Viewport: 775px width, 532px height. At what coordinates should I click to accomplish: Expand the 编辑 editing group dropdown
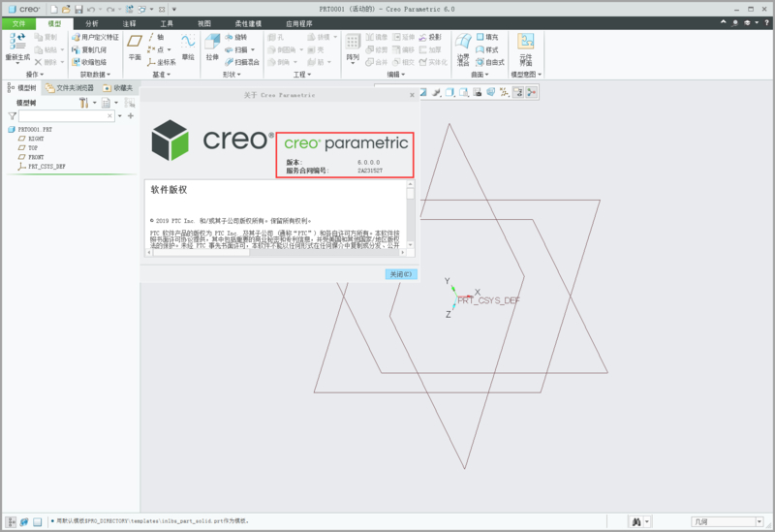396,75
